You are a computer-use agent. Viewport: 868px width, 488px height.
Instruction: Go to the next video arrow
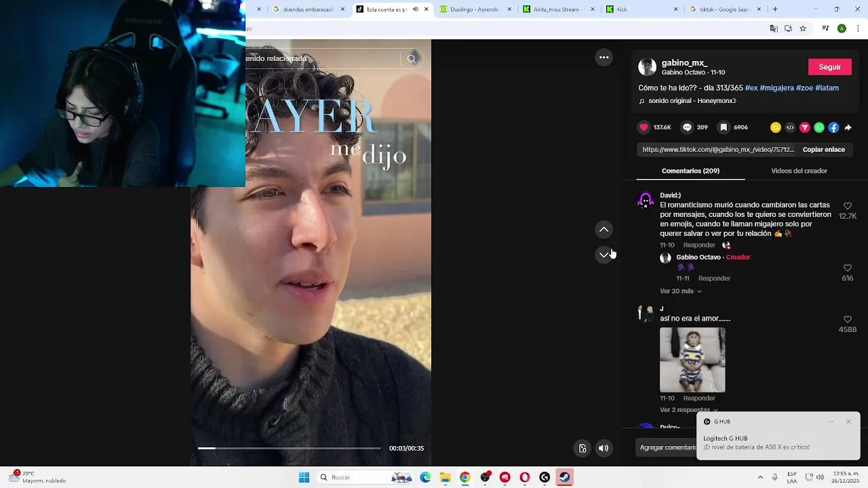pyautogui.click(x=604, y=255)
